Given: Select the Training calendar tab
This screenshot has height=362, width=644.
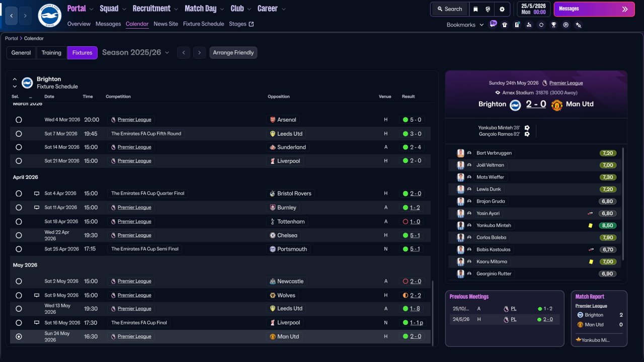Looking at the screenshot, I should (x=51, y=53).
